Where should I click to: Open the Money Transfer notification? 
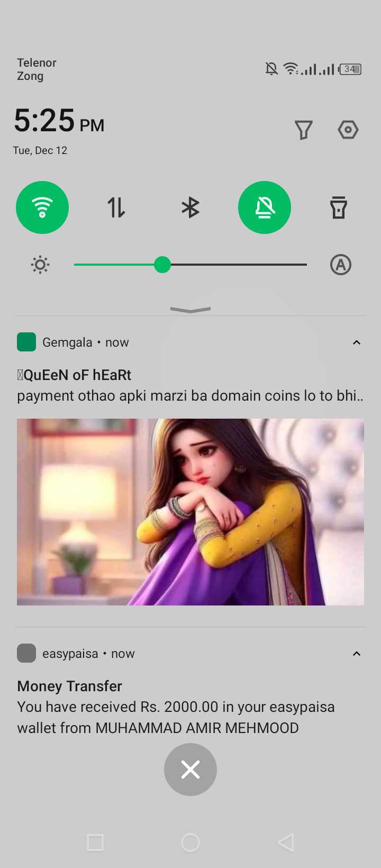[x=190, y=707]
